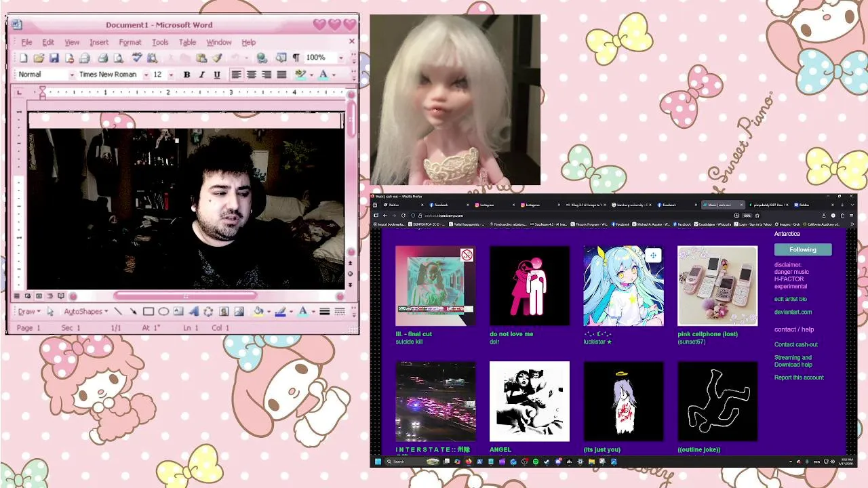The width and height of the screenshot is (868, 488).
Task: Click the Open folder icon in Word toolbar
Action: tap(39, 58)
